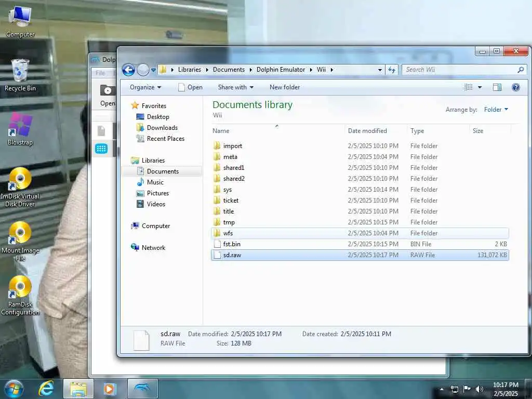Viewport: 532px width, 399px height.
Task: Select the import folder
Action: (360, 146)
